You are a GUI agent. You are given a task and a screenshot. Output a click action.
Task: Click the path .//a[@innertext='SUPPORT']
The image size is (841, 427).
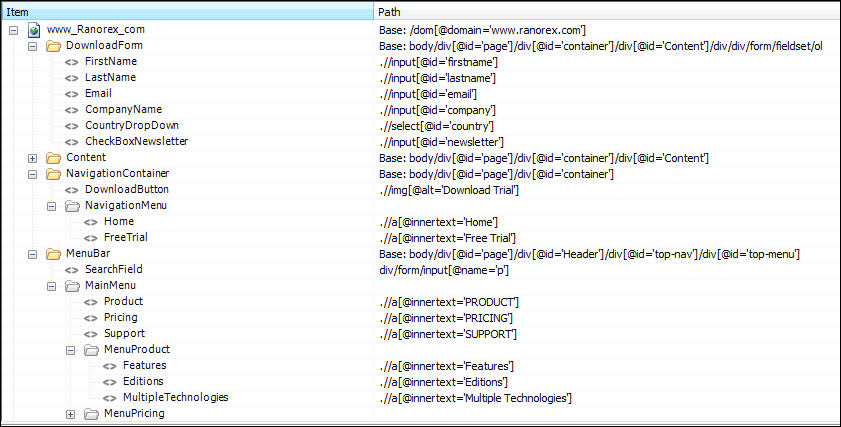pos(448,335)
